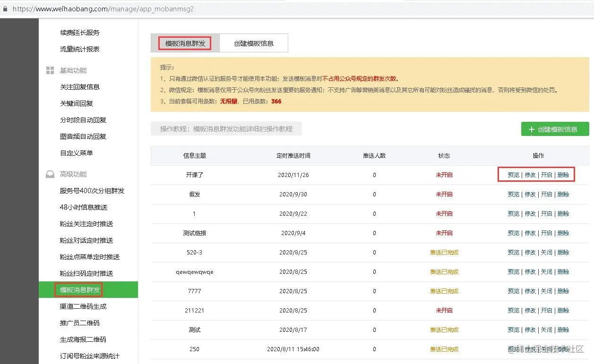Click 修改 for 2020/9/22 row
The height and width of the screenshot is (364, 594).
coord(530,213)
